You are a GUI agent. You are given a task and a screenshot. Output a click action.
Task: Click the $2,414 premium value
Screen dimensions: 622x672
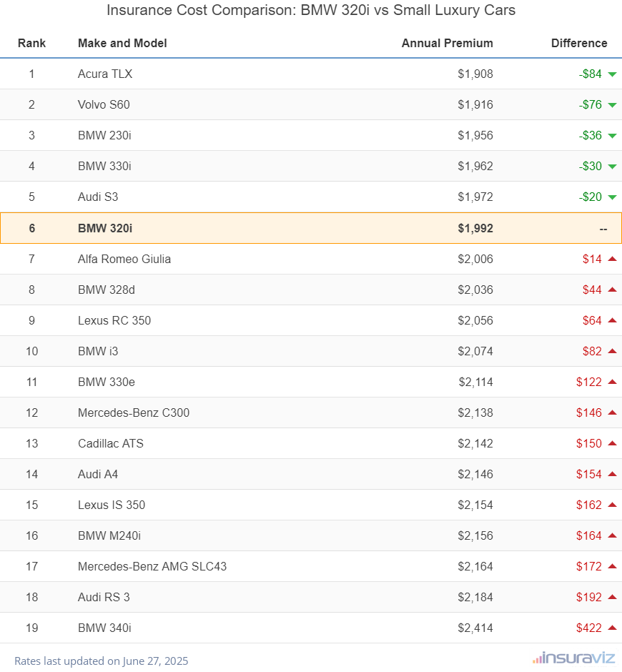(475, 628)
